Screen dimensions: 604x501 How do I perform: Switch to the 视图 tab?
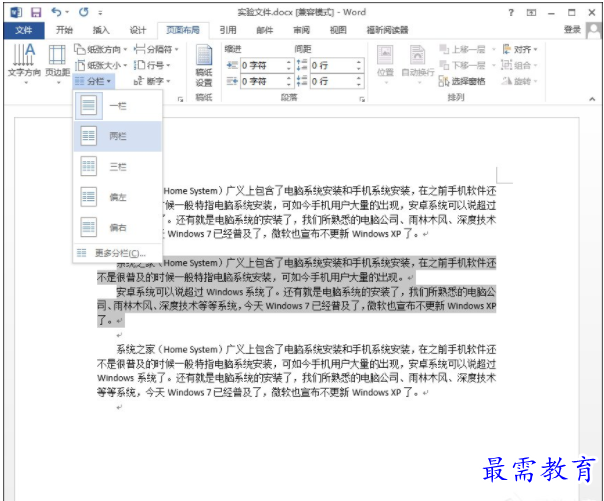click(x=338, y=30)
